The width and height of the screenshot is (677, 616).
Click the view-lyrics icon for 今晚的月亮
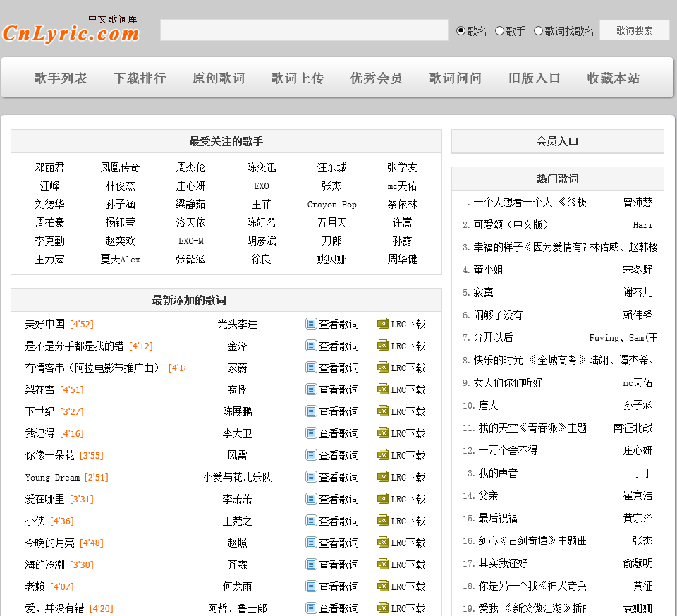311,543
